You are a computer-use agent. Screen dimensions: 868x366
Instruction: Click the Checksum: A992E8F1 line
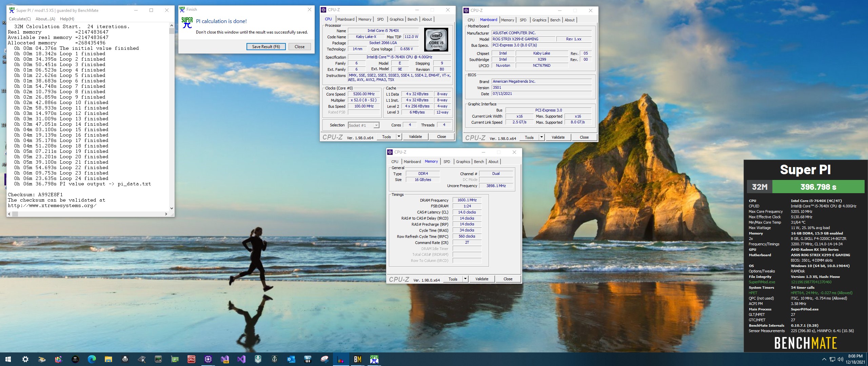point(35,195)
